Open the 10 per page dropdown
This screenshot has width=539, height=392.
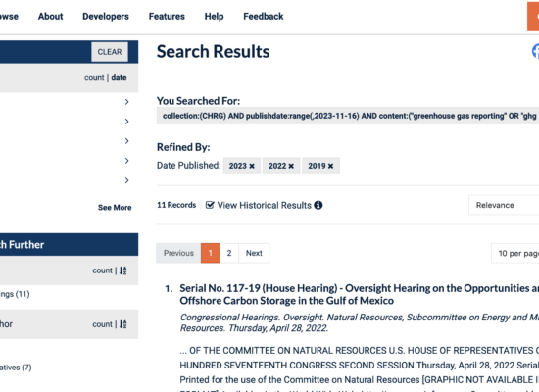(514, 253)
